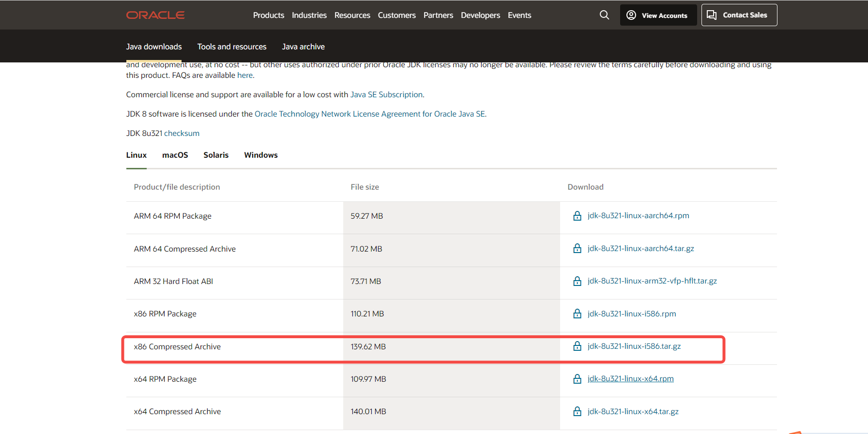
Task: Open the Partners menu
Action: click(x=438, y=15)
